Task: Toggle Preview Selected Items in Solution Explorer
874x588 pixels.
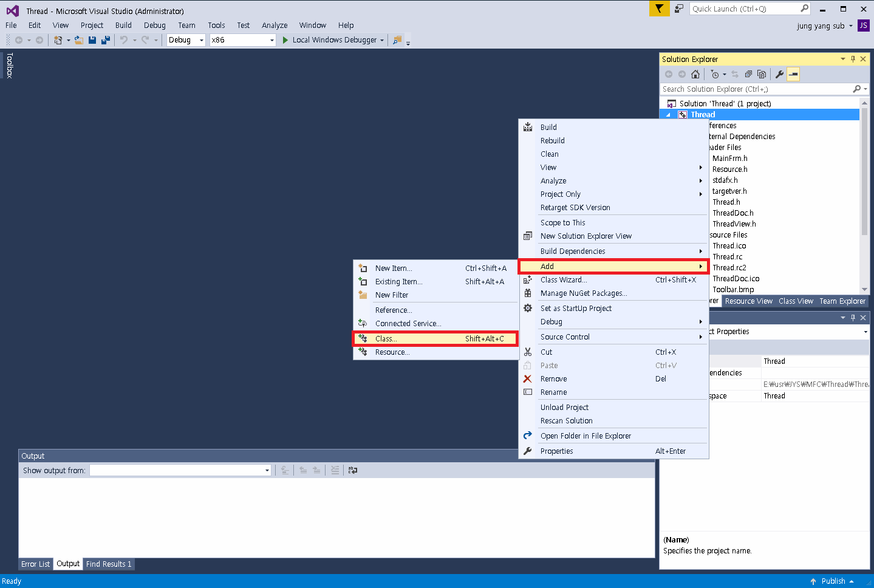Action: (x=793, y=74)
